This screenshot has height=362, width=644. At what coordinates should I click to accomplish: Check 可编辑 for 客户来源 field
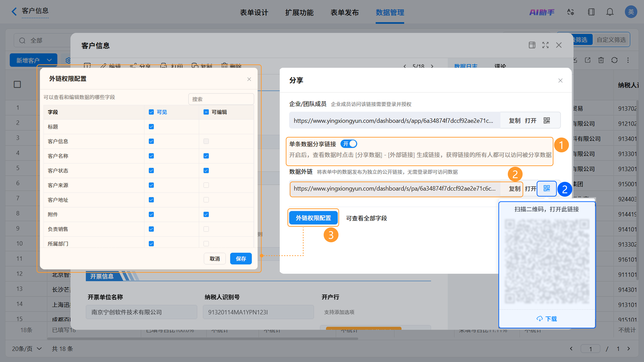tap(206, 185)
